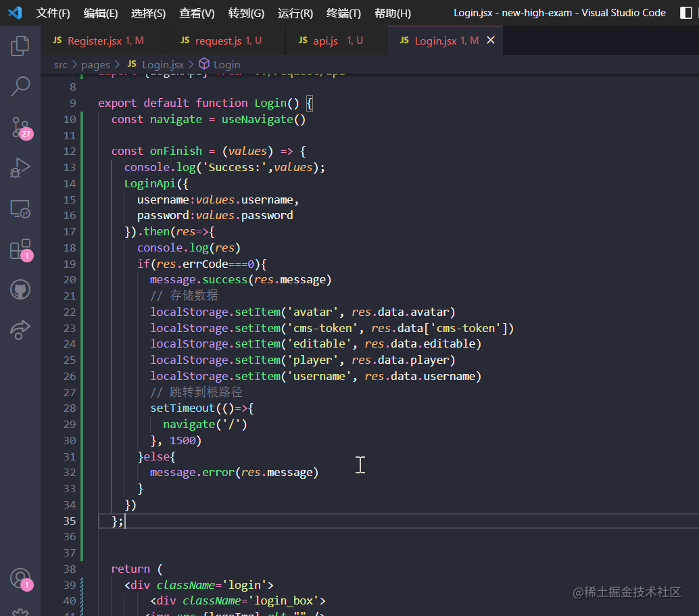Click line number 35 in gutter
The height and width of the screenshot is (616, 699).
pyautogui.click(x=70, y=521)
